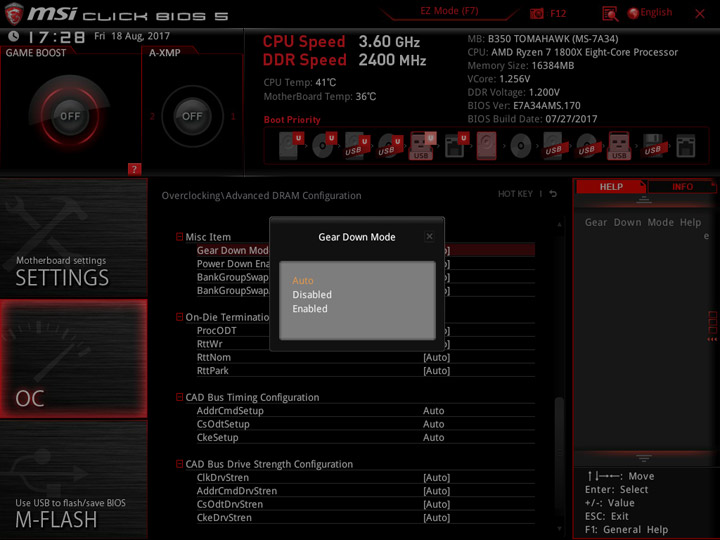Switch to the HELP tab
The height and width of the screenshot is (540, 720).
point(611,186)
